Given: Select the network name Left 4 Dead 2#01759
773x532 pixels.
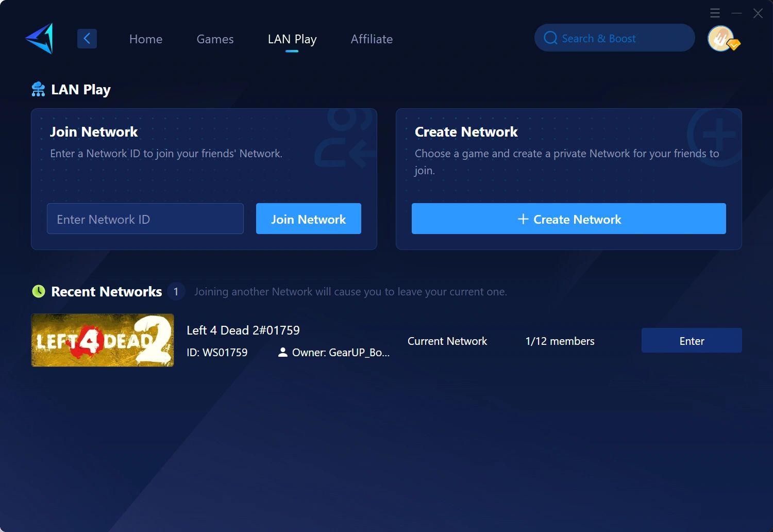Looking at the screenshot, I should click(243, 330).
